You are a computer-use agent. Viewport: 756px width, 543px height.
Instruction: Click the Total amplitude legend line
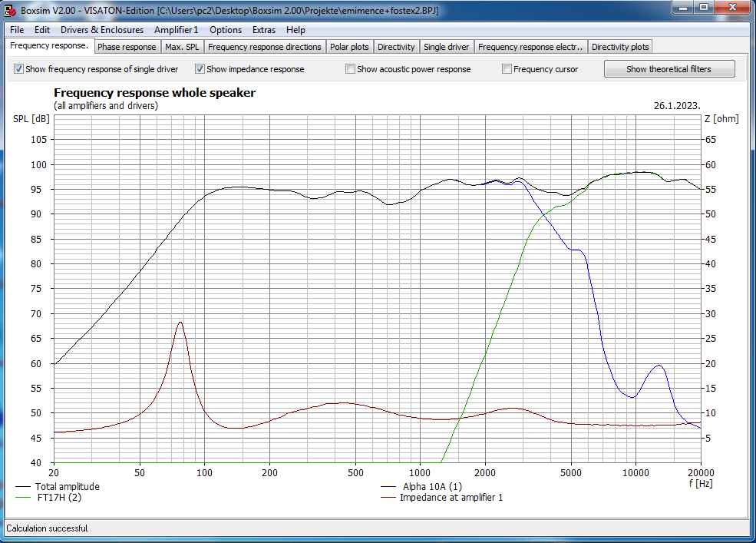click(23, 487)
